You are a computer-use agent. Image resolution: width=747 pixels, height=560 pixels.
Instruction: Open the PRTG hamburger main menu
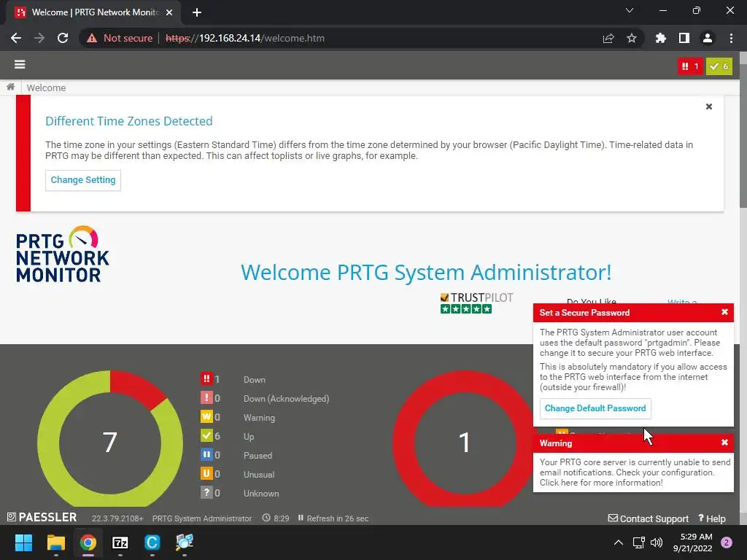tap(20, 64)
